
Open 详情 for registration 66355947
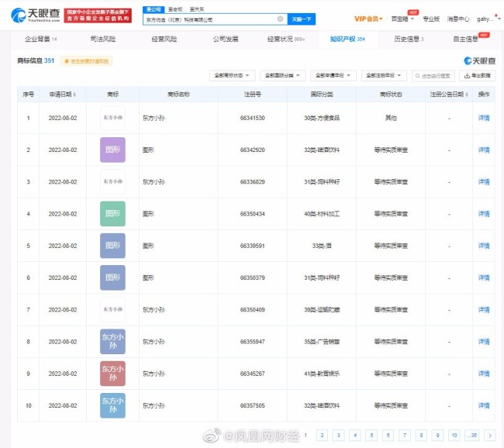coord(484,342)
